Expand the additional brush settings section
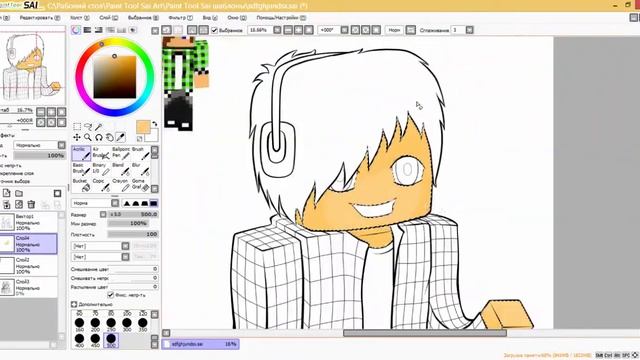The width and height of the screenshot is (640, 360). click(74, 304)
